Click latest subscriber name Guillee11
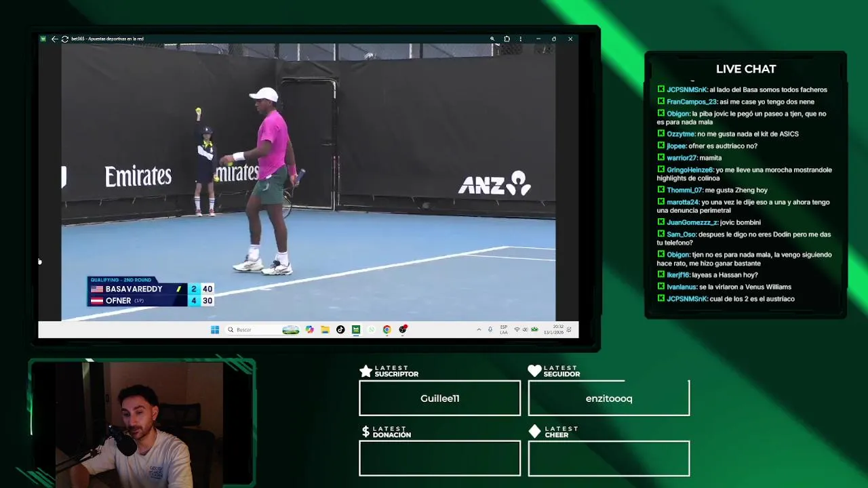The width and height of the screenshot is (868, 488). (x=439, y=399)
